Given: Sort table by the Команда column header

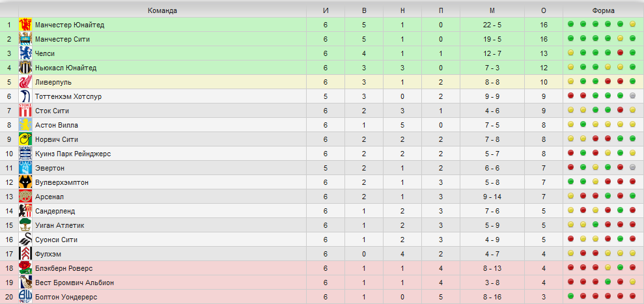Looking at the screenshot, I should 163,10.
